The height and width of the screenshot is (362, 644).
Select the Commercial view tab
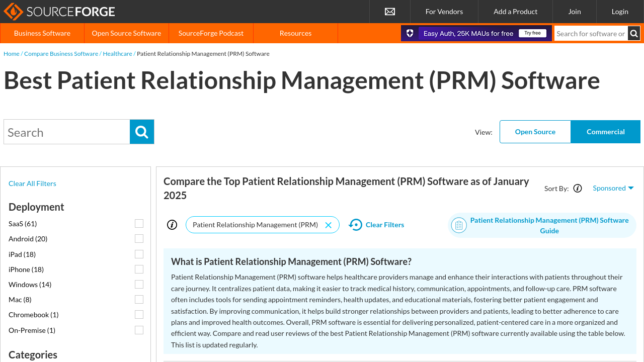[x=605, y=132]
